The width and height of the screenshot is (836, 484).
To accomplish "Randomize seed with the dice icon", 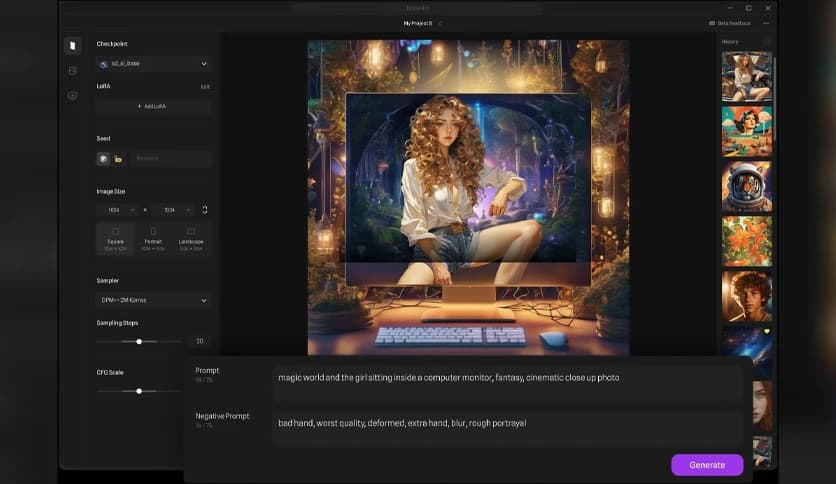I will pos(103,158).
